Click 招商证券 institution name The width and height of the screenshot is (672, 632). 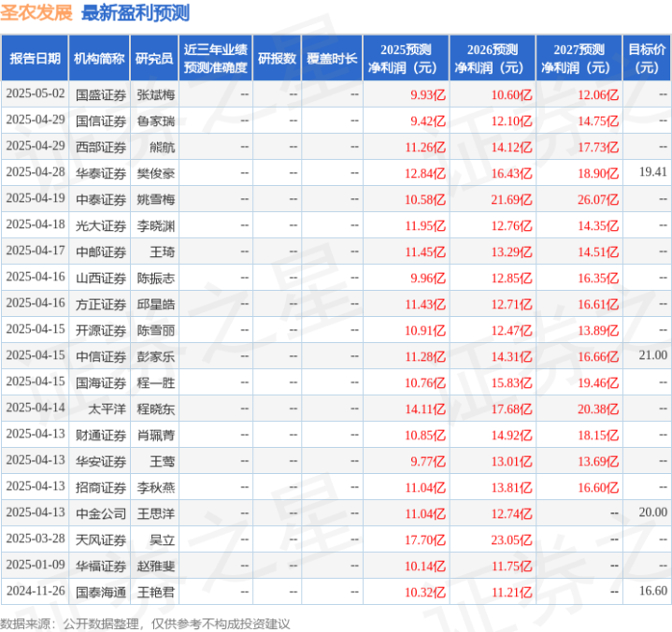point(101,487)
